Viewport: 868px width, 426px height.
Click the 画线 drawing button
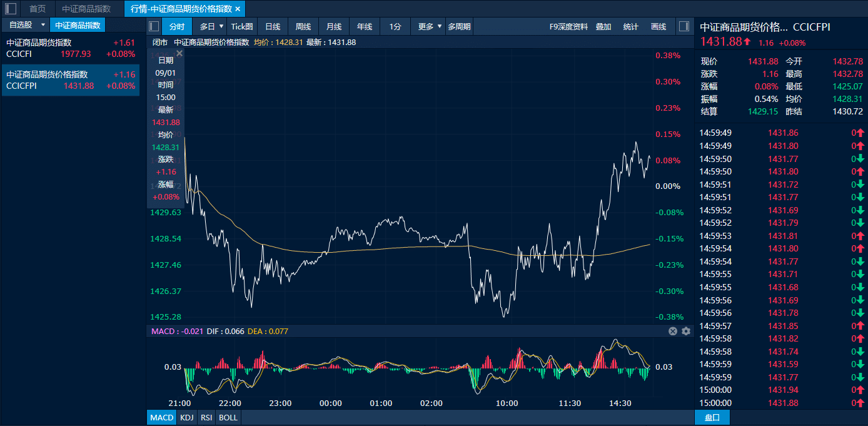[659, 26]
